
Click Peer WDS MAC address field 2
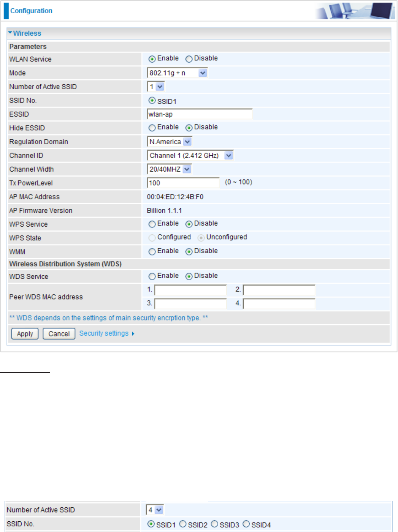(x=279, y=290)
